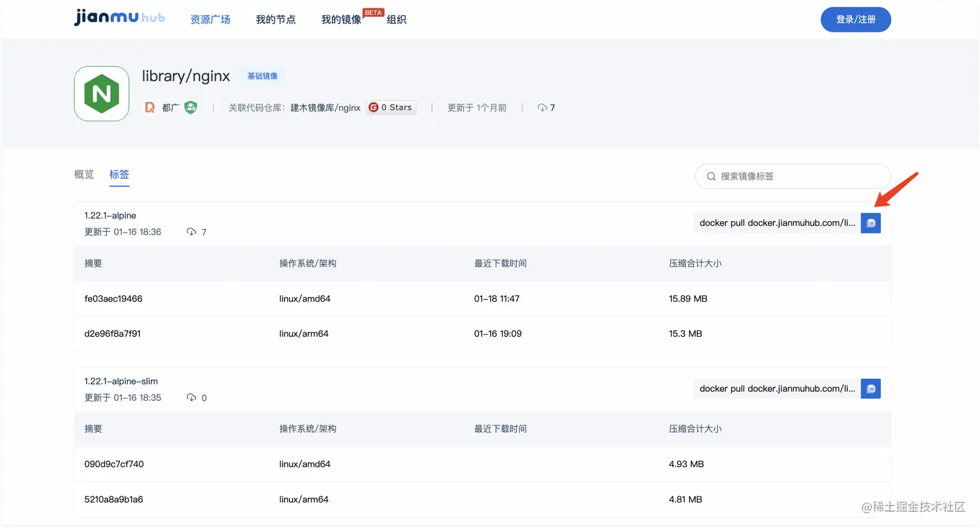Click the green nginx N logo
This screenshot has width=980, height=528.
[102, 93]
